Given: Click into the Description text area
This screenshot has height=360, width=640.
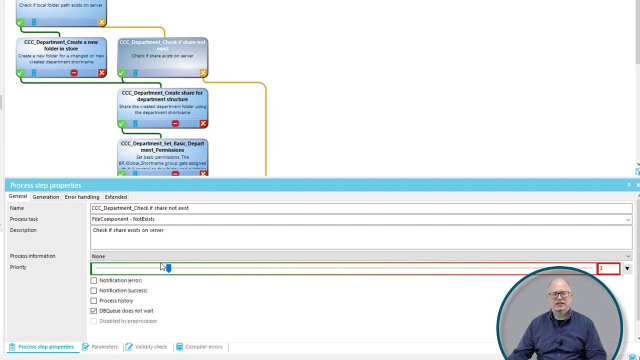Looking at the screenshot, I should click(x=361, y=237).
